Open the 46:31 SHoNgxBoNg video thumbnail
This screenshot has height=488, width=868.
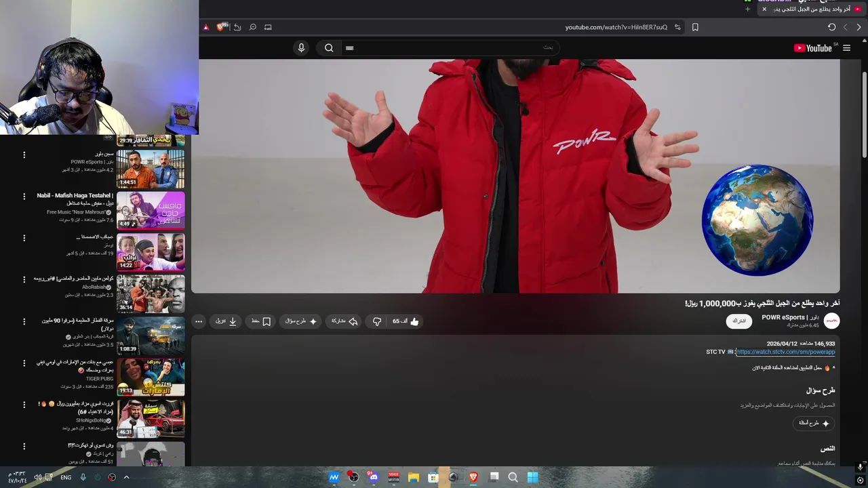pos(151,419)
